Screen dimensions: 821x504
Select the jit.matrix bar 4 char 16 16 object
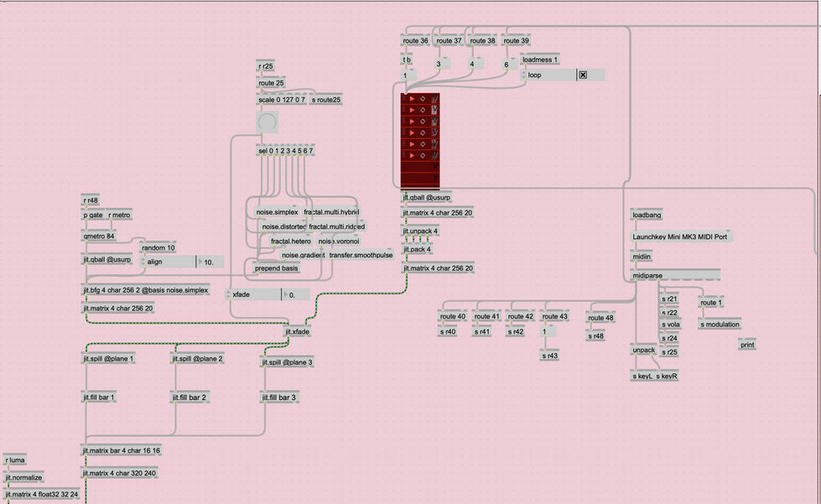click(122, 450)
